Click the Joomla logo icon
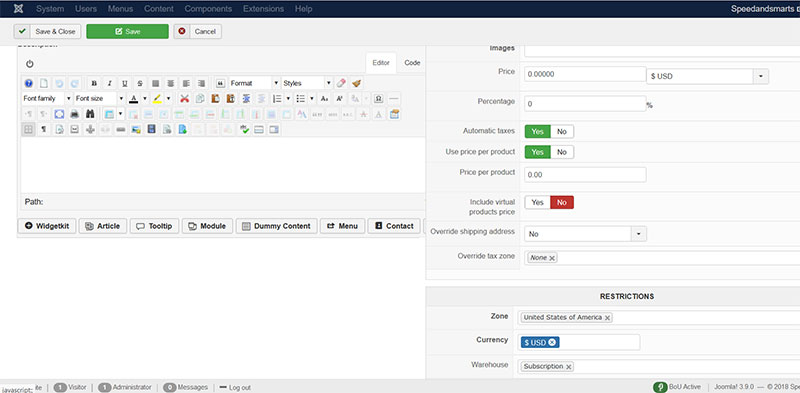 pyautogui.click(x=19, y=9)
